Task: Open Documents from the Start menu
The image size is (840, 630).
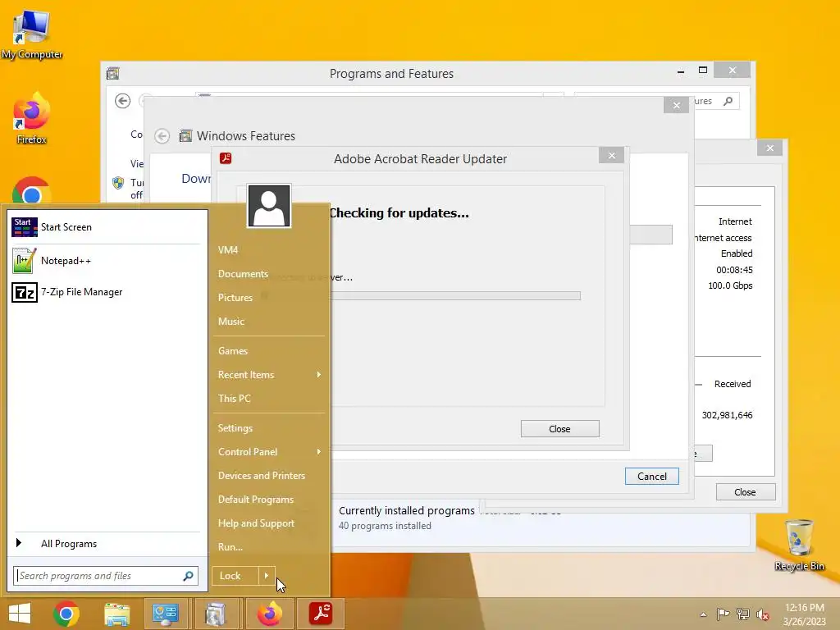Action: point(243,274)
